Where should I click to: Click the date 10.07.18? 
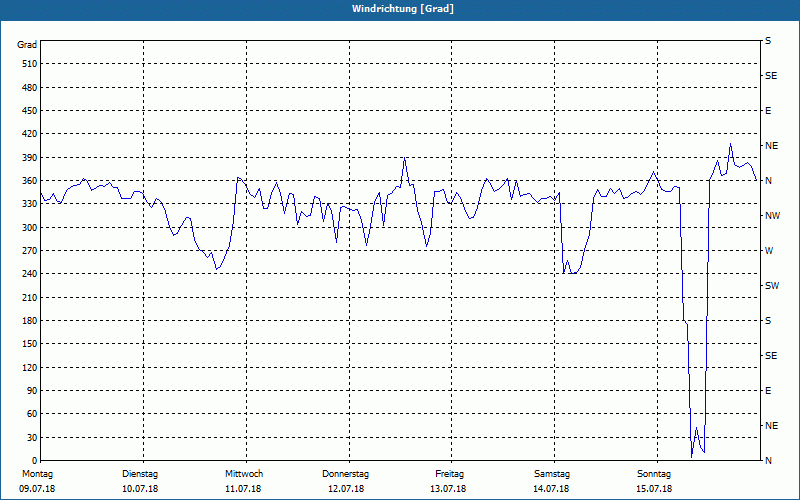coord(140,489)
